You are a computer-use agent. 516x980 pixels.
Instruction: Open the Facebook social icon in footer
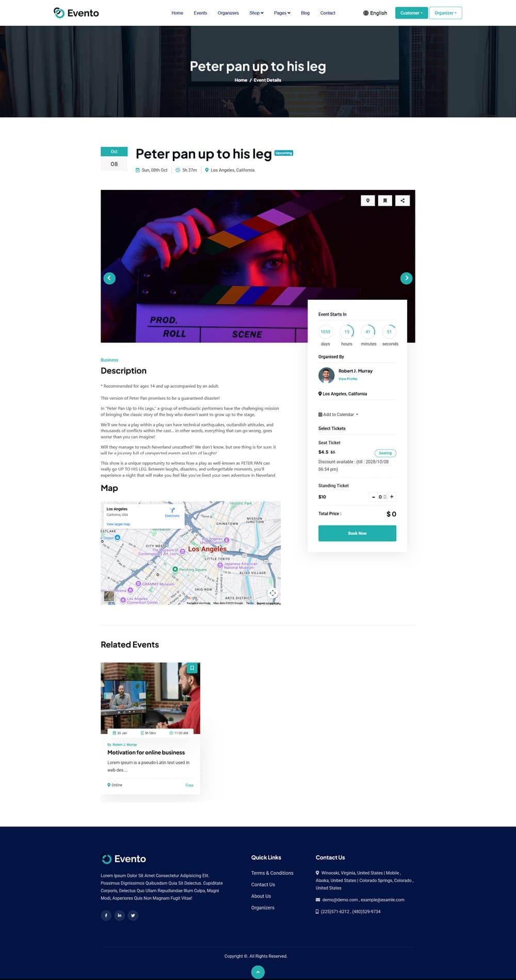pyautogui.click(x=106, y=916)
